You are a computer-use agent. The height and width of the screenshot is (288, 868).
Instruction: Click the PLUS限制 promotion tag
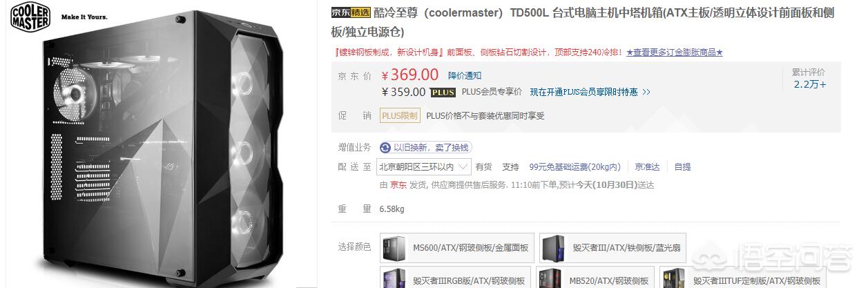[400, 116]
